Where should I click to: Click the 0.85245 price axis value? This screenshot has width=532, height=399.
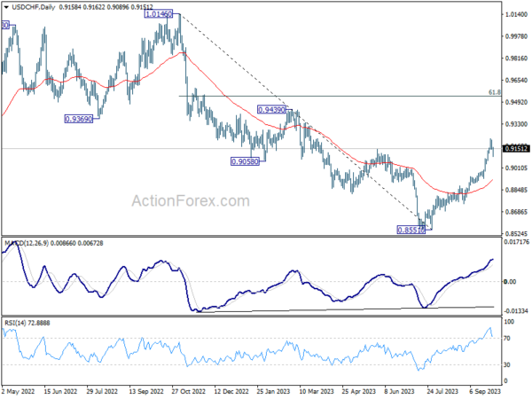tap(516, 234)
